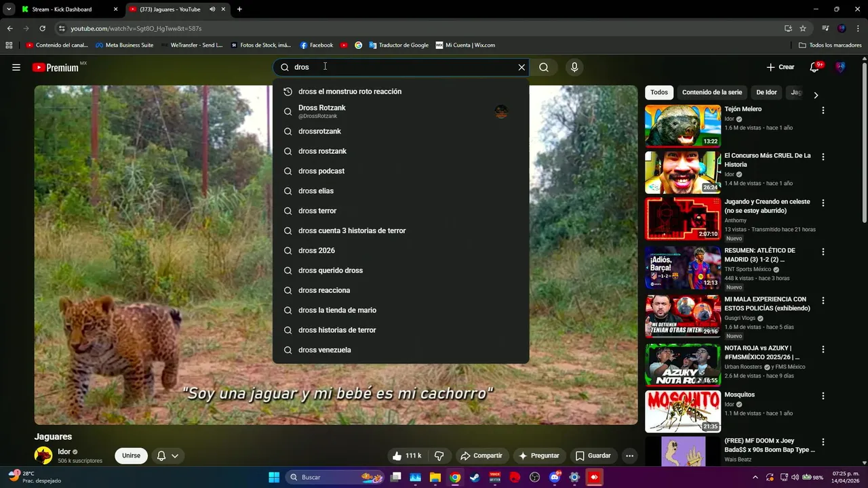Click the Crear button
Viewport: 868px width, 488px height.
tap(781, 67)
